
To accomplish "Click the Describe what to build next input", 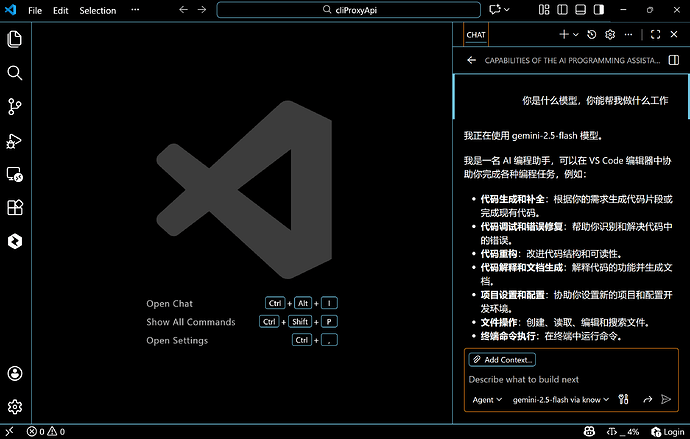I will point(571,379).
